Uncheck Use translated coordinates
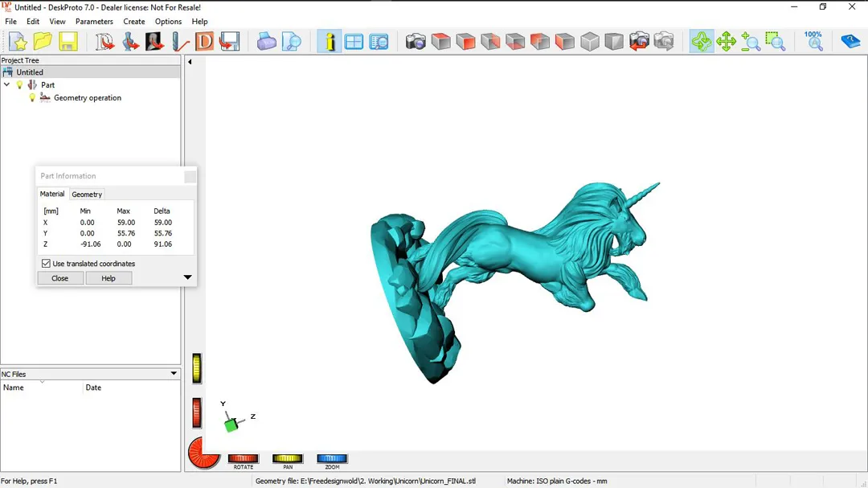This screenshot has width=868, height=488. pyautogui.click(x=46, y=264)
